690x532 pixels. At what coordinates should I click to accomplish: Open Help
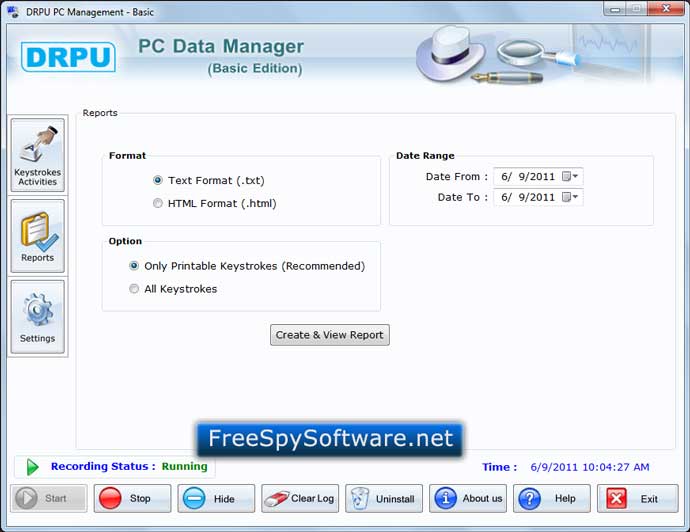pyautogui.click(x=552, y=499)
